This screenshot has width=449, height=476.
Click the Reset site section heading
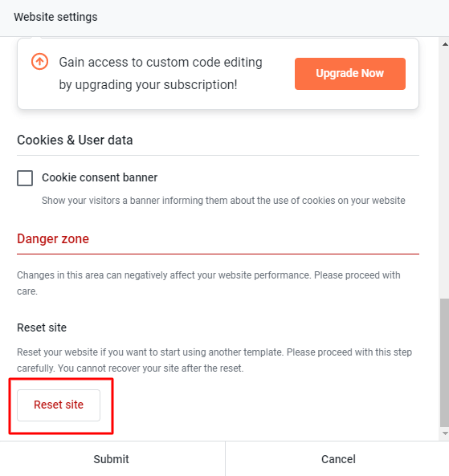point(42,328)
